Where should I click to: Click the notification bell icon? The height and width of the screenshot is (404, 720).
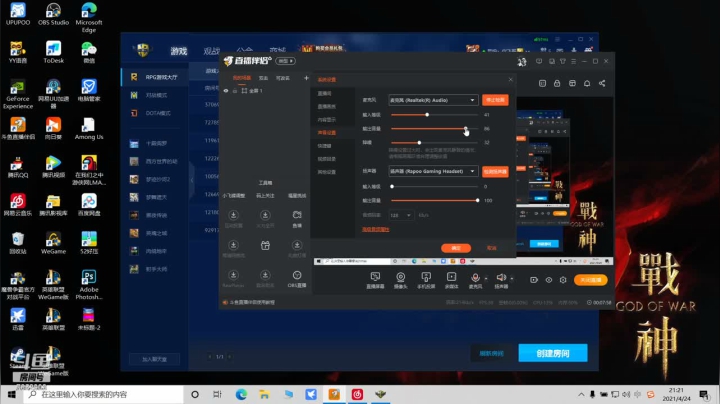click(x=587, y=83)
